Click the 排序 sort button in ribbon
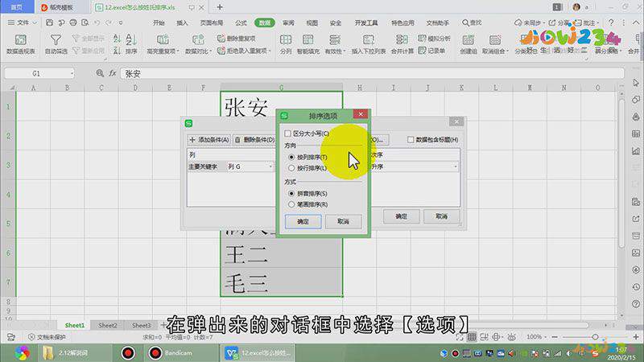This screenshot has height=362, width=644. (131, 44)
